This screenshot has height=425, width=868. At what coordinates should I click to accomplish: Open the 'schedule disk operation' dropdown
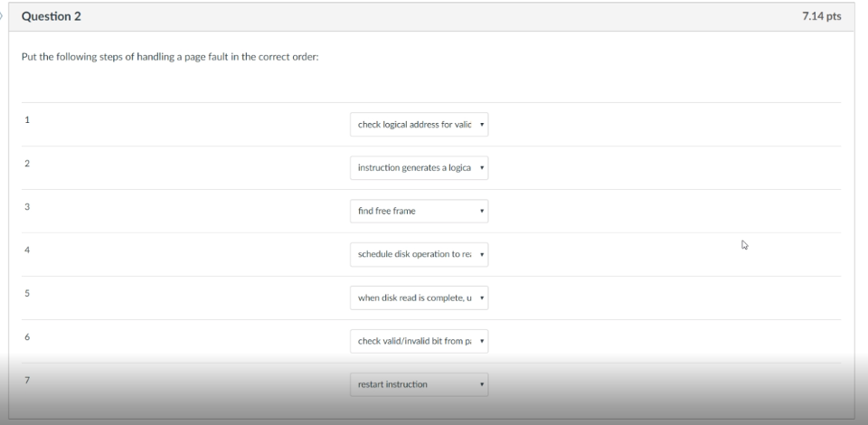[419, 255]
